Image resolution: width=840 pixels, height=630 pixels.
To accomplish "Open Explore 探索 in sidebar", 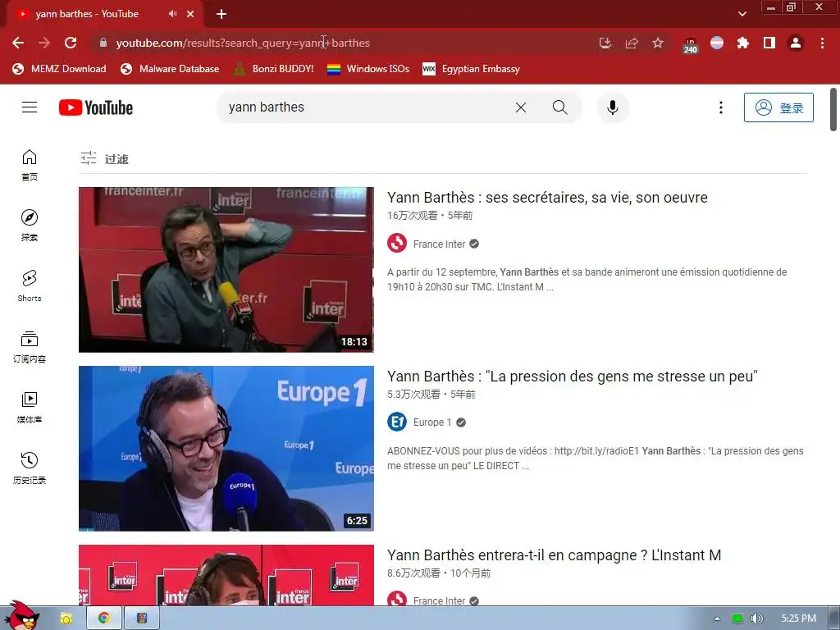I will click(30, 226).
